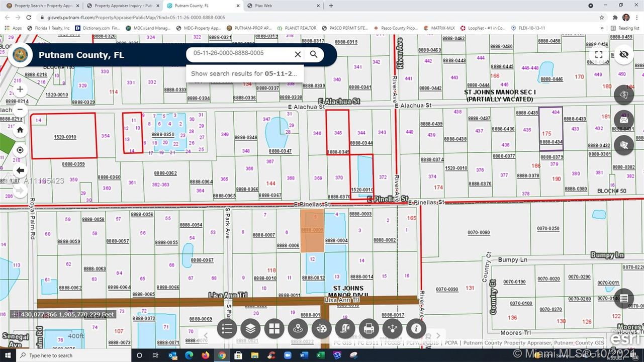Open the mailing envelope tool
The width and height of the screenshot is (644, 362).
click(x=624, y=120)
